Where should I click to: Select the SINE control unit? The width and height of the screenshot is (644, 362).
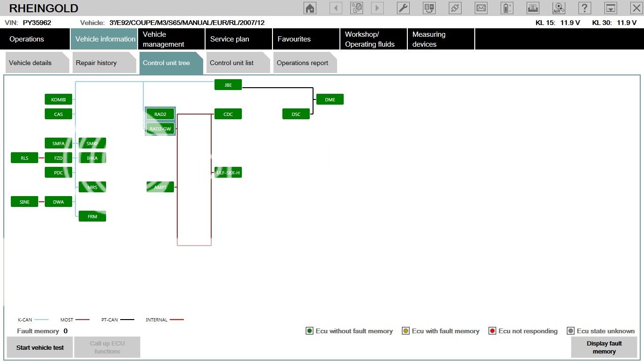pyautogui.click(x=25, y=202)
